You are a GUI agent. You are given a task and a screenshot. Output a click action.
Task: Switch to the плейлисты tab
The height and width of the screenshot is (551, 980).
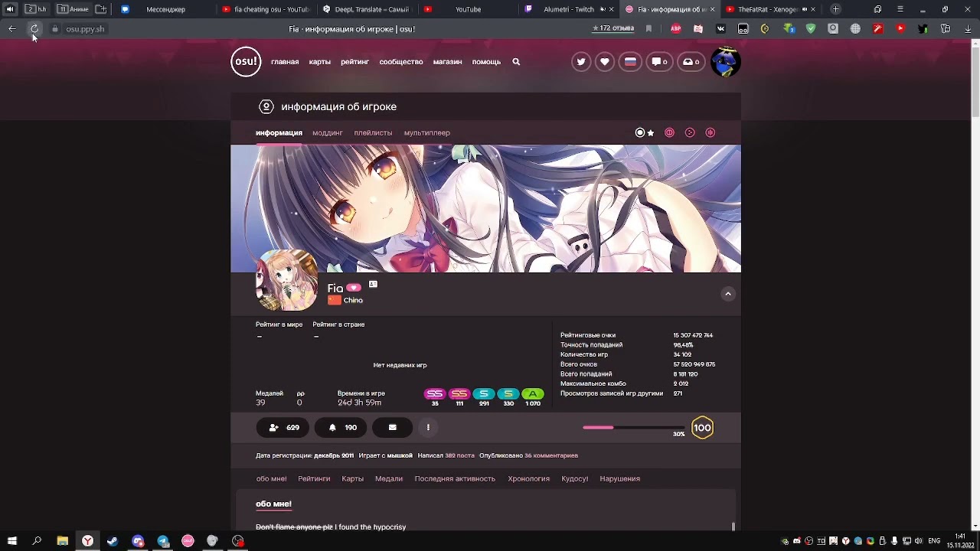point(373,133)
